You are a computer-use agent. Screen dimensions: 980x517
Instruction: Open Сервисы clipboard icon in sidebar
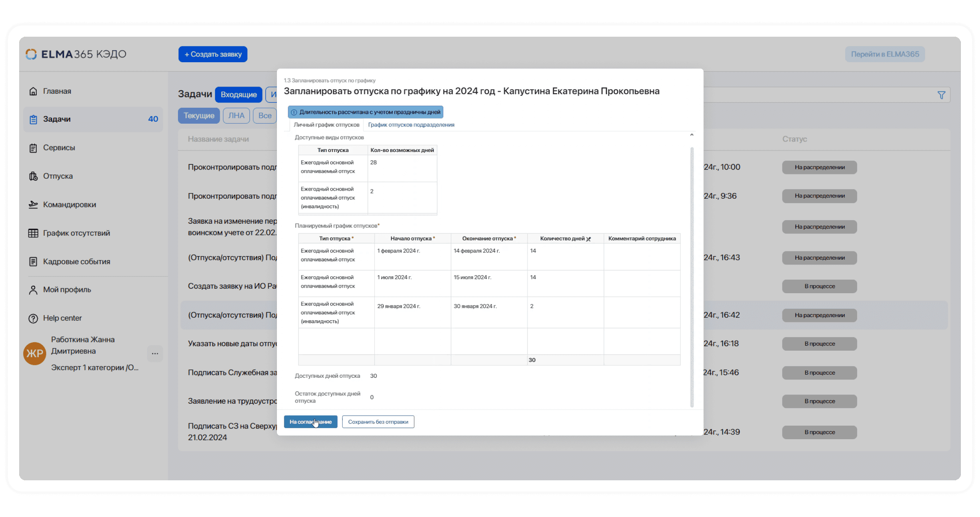click(34, 148)
